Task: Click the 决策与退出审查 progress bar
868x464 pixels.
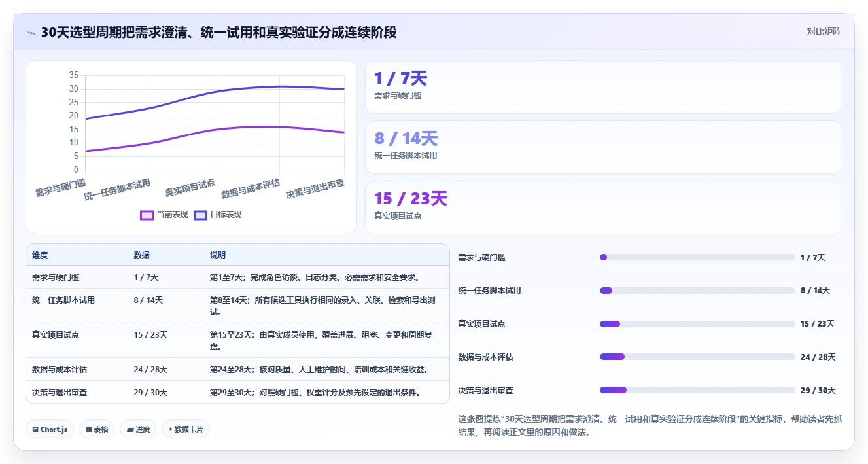Action: (697, 390)
